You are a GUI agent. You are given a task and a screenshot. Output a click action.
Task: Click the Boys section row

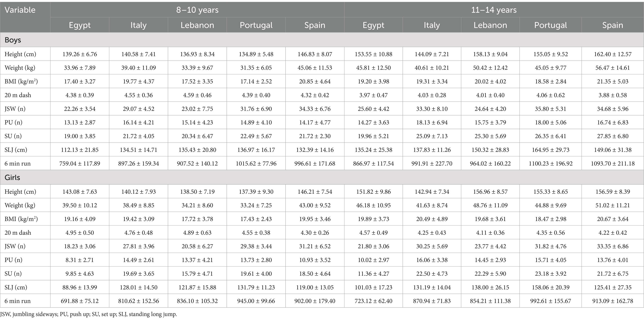[x=322, y=40]
